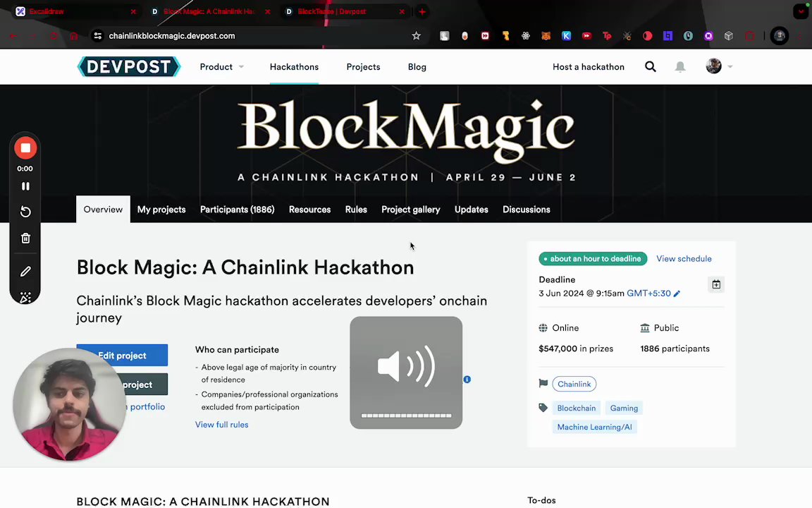The image size is (812, 508).
Task: Click the browser home button
Action: [73, 36]
